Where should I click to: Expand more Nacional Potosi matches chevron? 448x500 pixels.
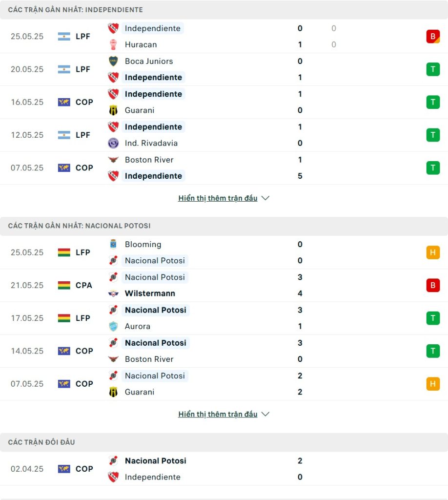(x=265, y=414)
